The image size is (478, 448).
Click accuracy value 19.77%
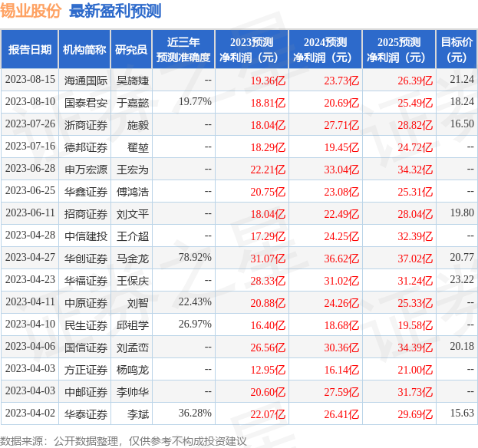coord(195,101)
